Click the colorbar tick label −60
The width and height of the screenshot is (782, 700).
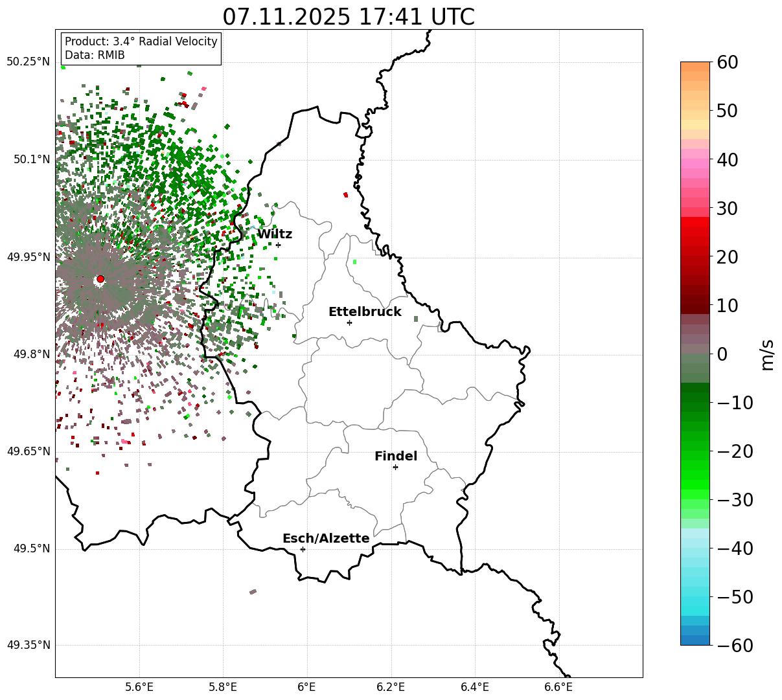tap(735, 646)
